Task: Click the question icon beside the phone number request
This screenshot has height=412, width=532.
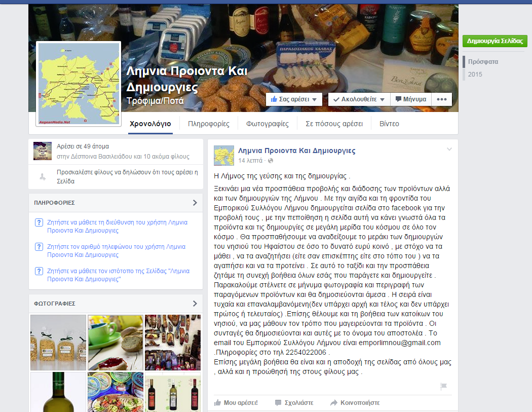Action: click(x=39, y=247)
